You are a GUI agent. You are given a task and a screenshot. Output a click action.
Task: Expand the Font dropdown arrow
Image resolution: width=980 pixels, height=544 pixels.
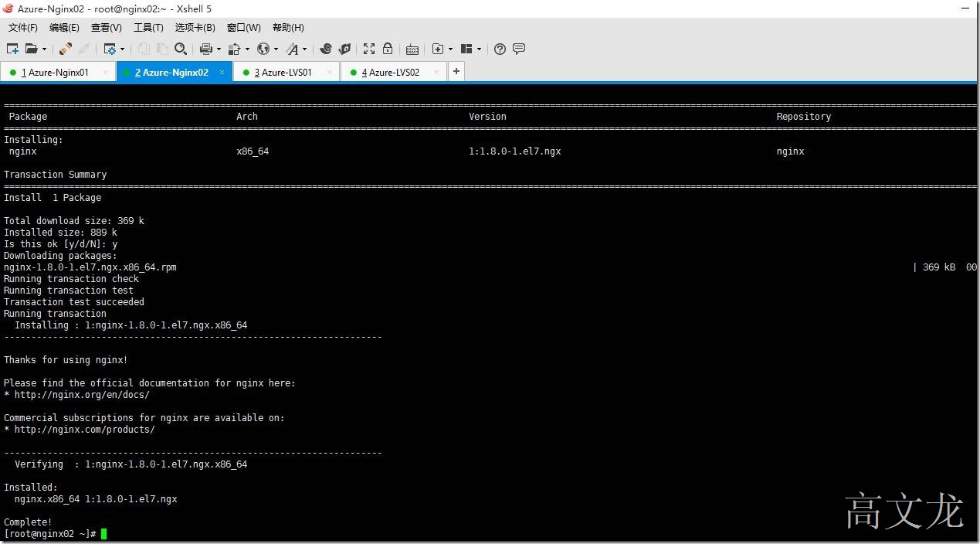[x=304, y=49]
